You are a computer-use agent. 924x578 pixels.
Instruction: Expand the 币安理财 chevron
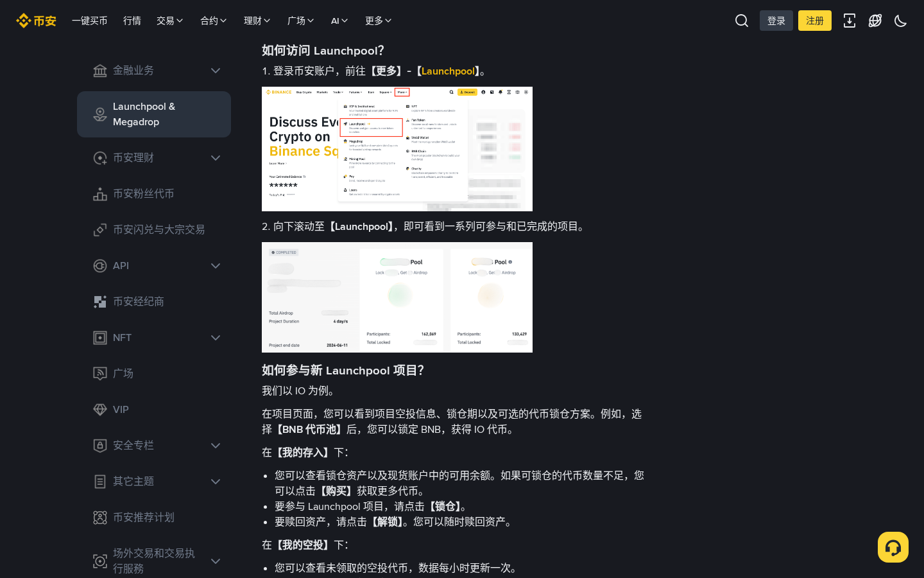(x=216, y=158)
